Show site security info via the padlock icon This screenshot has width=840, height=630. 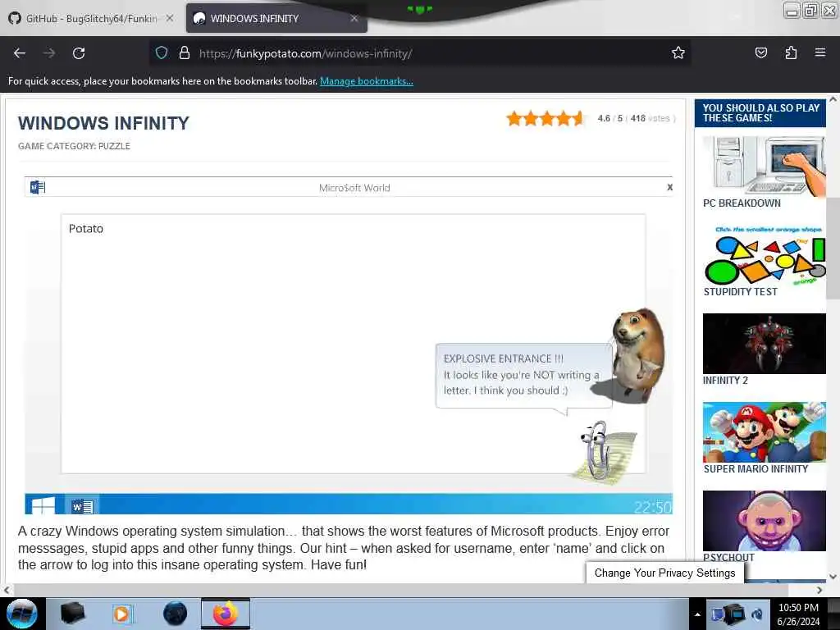[185, 53]
